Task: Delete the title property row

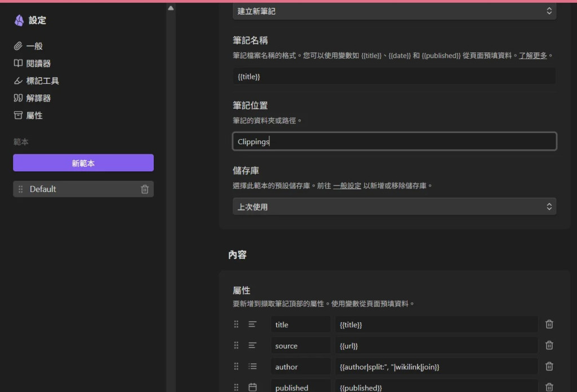Action: point(549,324)
